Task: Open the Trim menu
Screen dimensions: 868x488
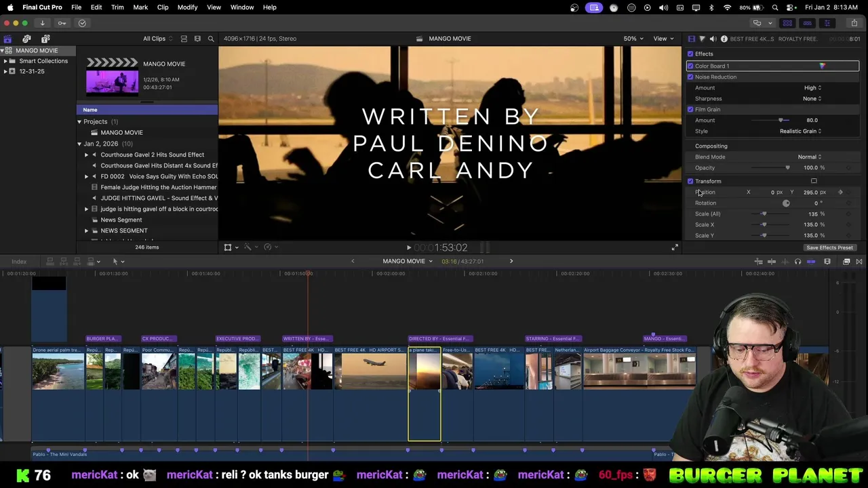Action: click(x=117, y=7)
